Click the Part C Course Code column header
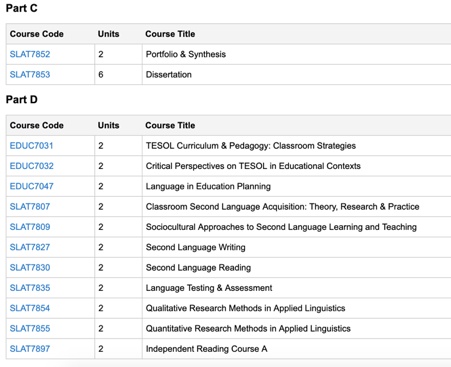 point(37,34)
